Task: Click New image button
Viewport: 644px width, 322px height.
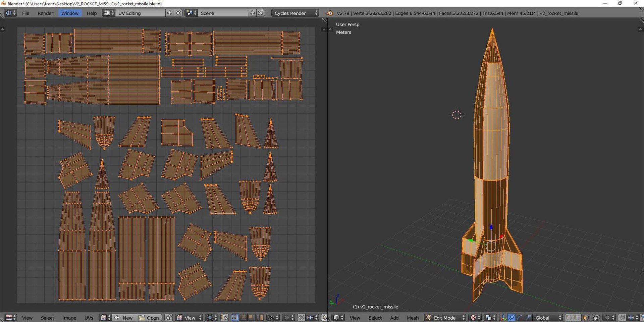Action: point(124,318)
